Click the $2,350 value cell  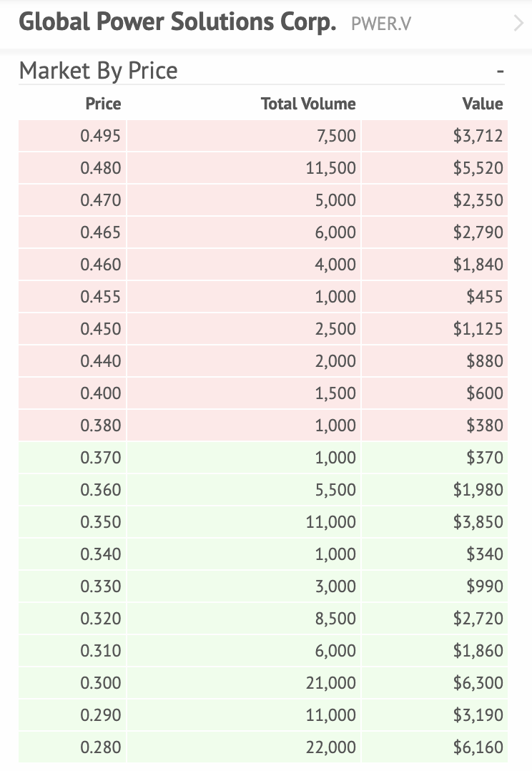(478, 200)
